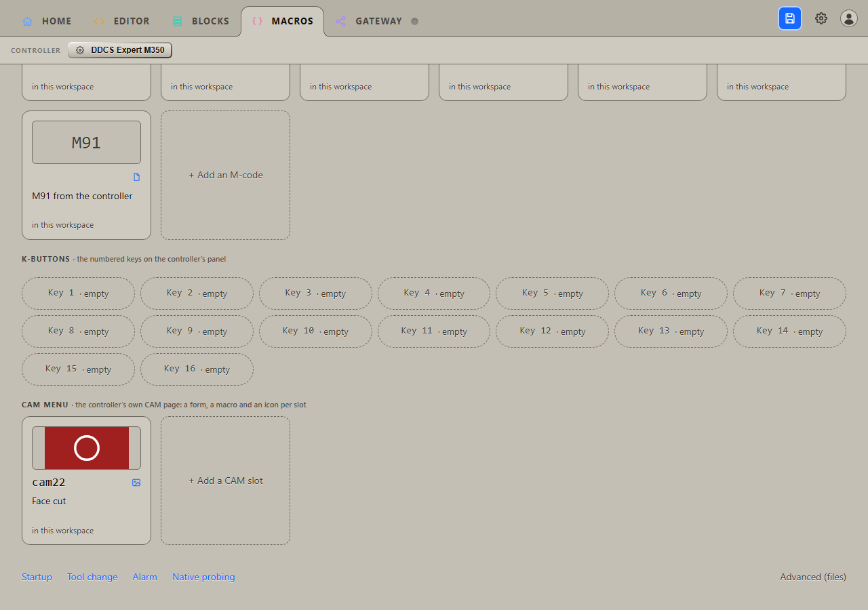The image size is (868, 610).
Task: Open settings via the gear icon
Action: click(821, 18)
